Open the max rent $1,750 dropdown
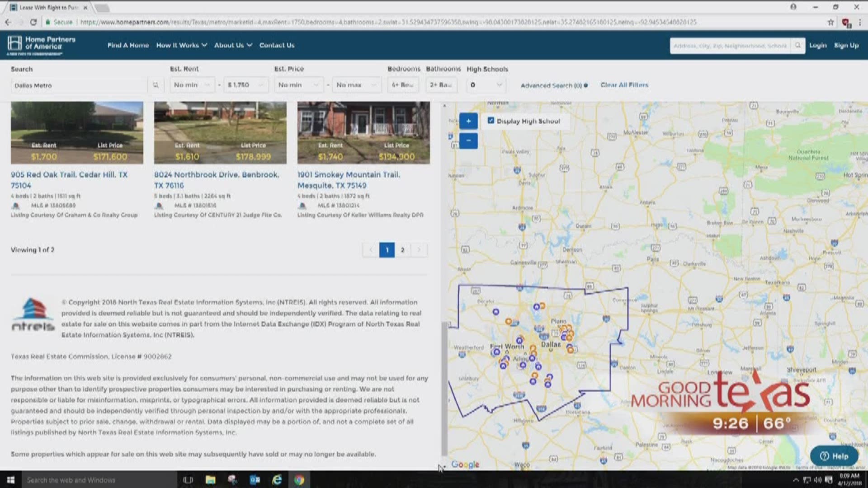868x488 pixels. tap(245, 85)
